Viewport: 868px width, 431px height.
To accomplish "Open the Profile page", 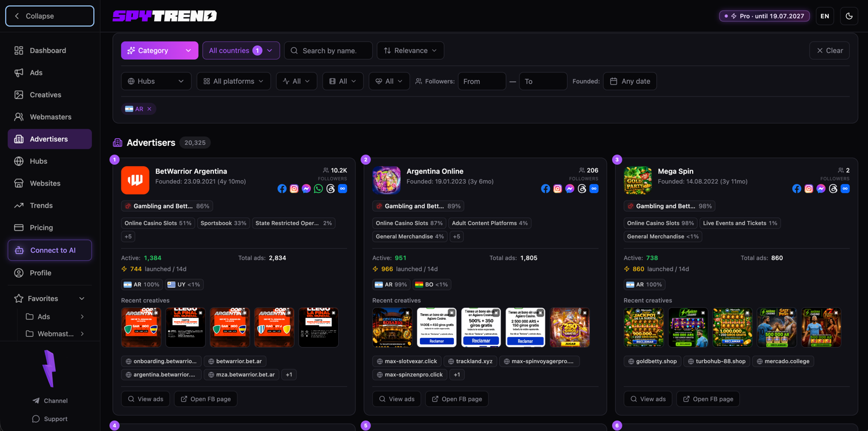I will point(49,273).
